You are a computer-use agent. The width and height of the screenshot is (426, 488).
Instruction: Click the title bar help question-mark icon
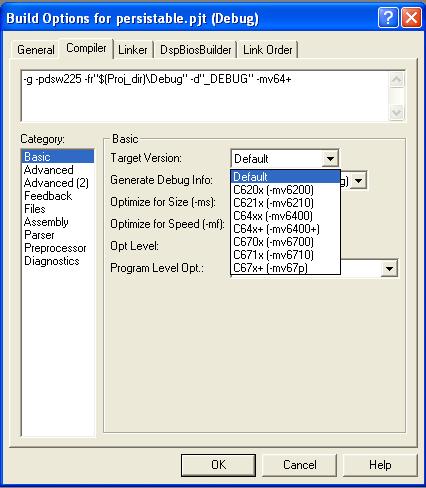(x=388, y=18)
